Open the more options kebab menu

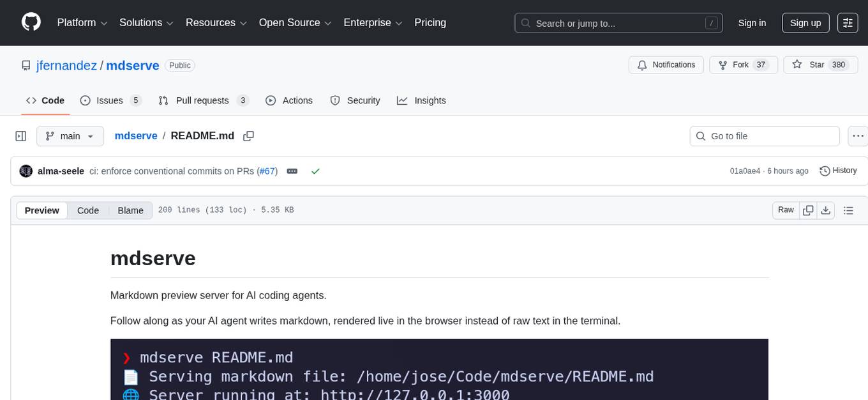tap(858, 135)
